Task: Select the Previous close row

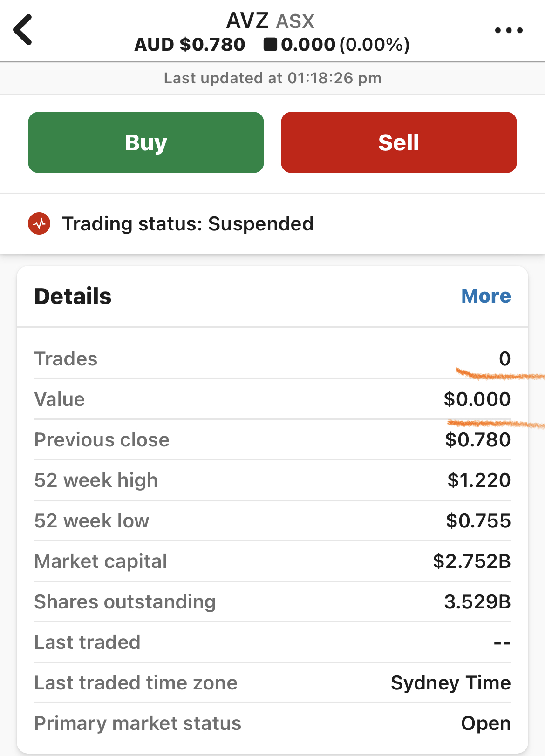Action: [272, 440]
